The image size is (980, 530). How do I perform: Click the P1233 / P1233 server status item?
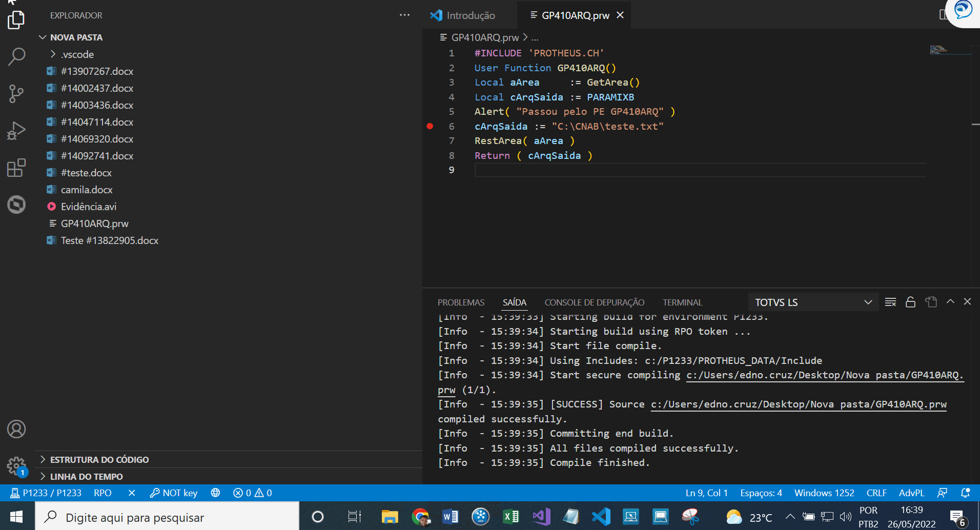[46, 493]
